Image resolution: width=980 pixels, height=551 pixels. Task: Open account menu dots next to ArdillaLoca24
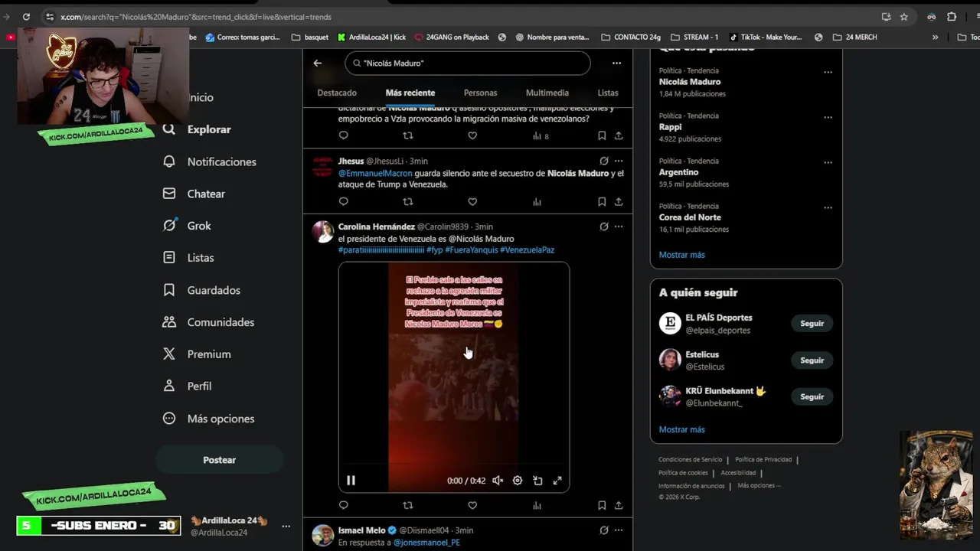tap(286, 527)
